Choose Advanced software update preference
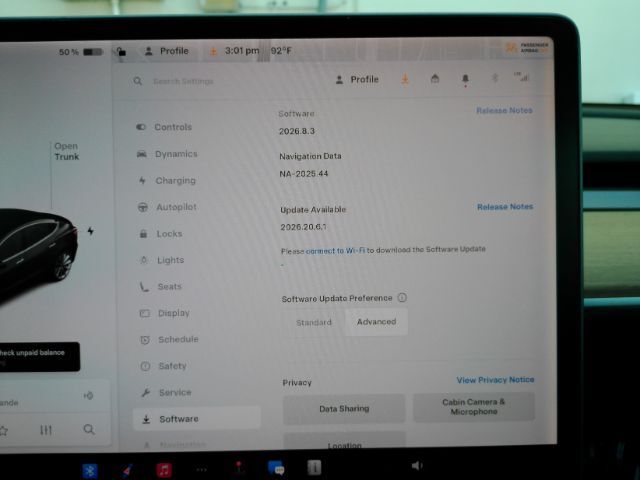This screenshot has height=480, width=640. (x=376, y=322)
